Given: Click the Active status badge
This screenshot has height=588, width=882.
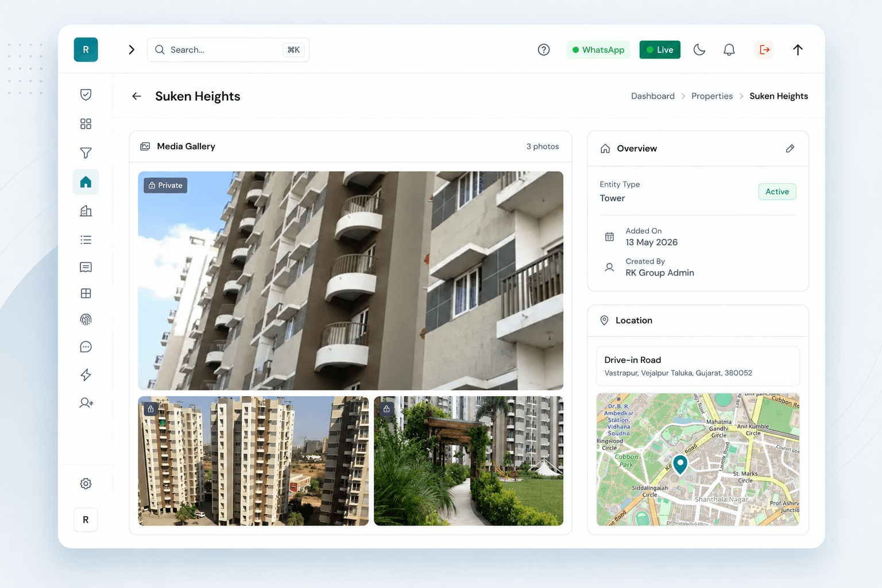Looking at the screenshot, I should pos(777,192).
